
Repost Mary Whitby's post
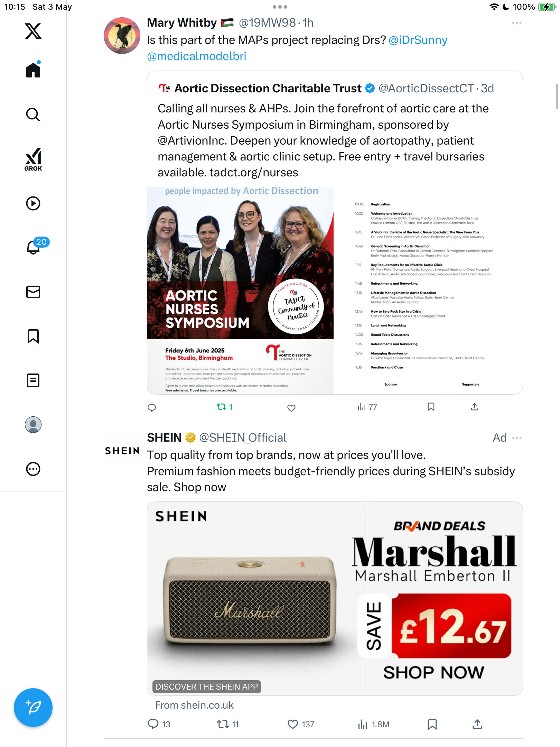[225, 407]
